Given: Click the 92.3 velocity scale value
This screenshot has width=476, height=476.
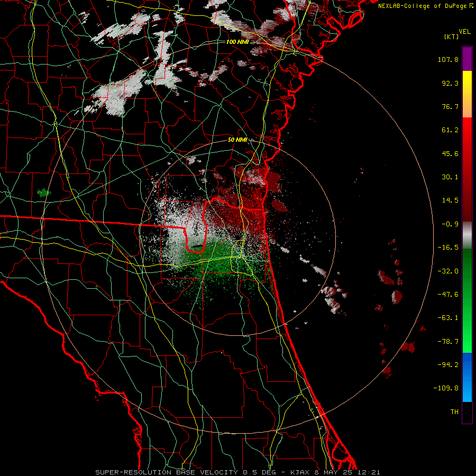Looking at the screenshot, I should [x=450, y=83].
